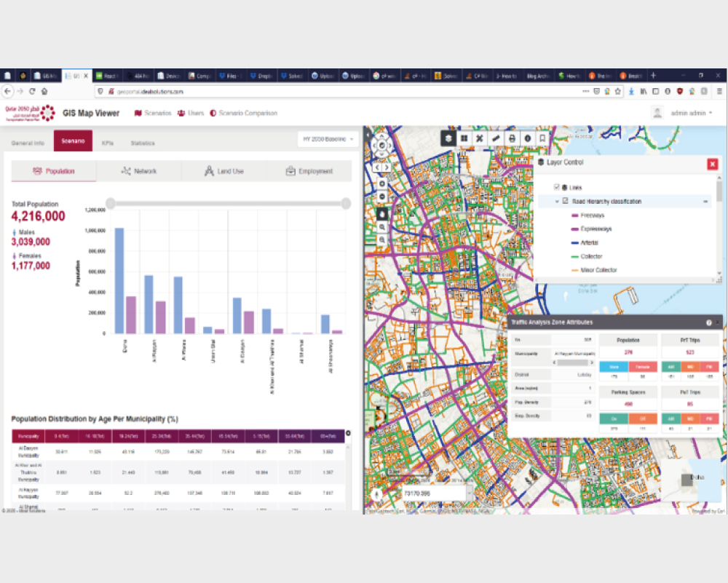
Task: Select the Land Use tab
Action: [x=224, y=171]
